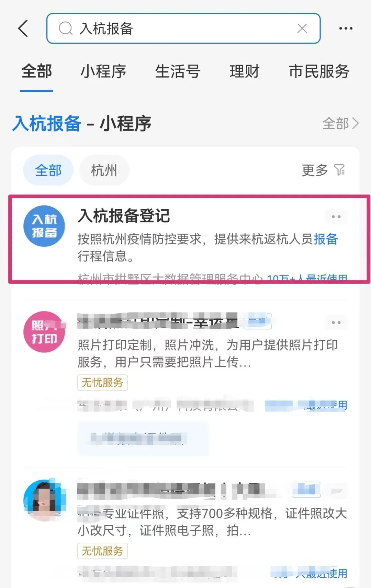This screenshot has height=588, width=371.
Task: Open the 更多 filter options
Action: [x=323, y=170]
